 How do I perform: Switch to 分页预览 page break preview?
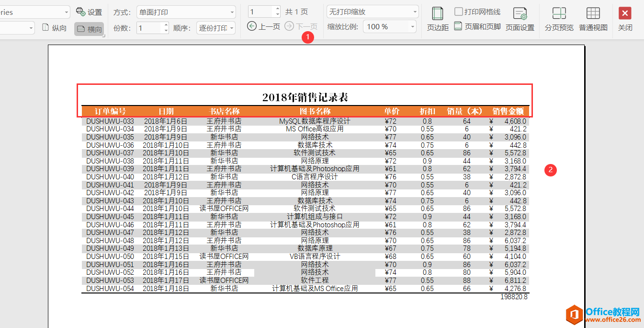tap(559, 19)
